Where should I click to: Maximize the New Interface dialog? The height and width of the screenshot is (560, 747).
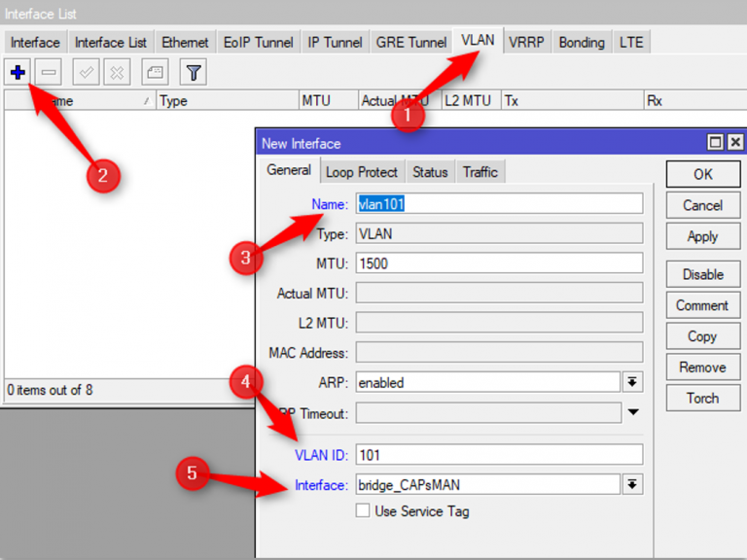pyautogui.click(x=716, y=143)
